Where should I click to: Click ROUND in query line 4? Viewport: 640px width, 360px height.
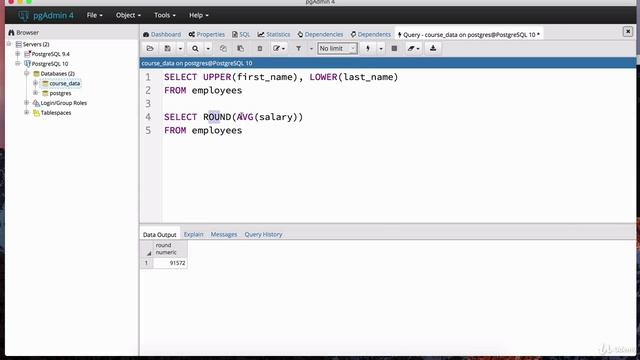(217, 117)
